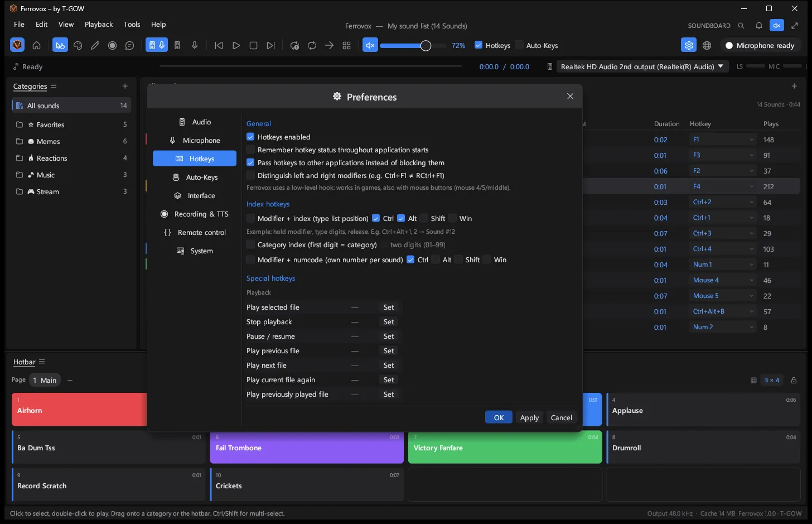Open the speech bubble TTS icon
Image resolution: width=812 pixels, height=524 pixels.
pos(129,46)
